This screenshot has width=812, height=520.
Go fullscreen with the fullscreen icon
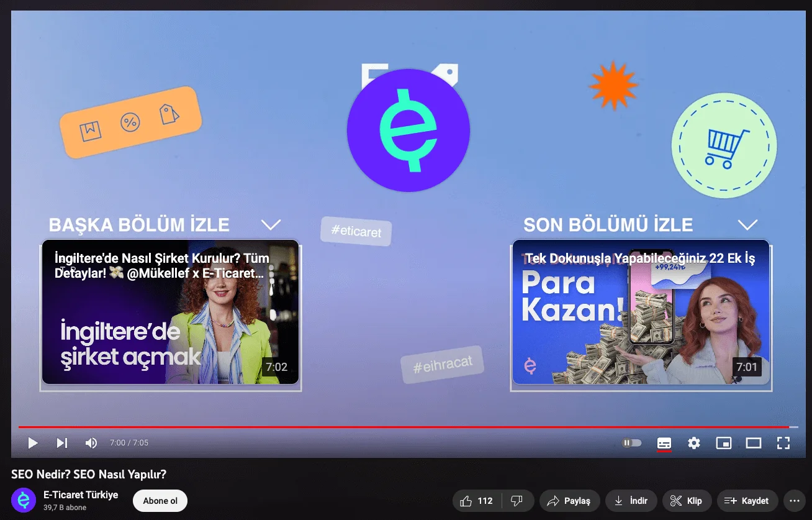783,443
